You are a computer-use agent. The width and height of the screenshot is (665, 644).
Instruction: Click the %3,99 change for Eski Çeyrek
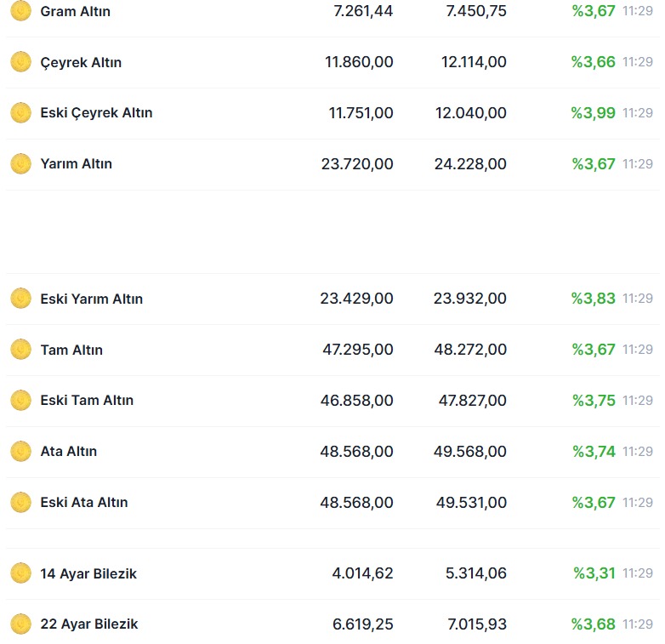pyautogui.click(x=593, y=113)
